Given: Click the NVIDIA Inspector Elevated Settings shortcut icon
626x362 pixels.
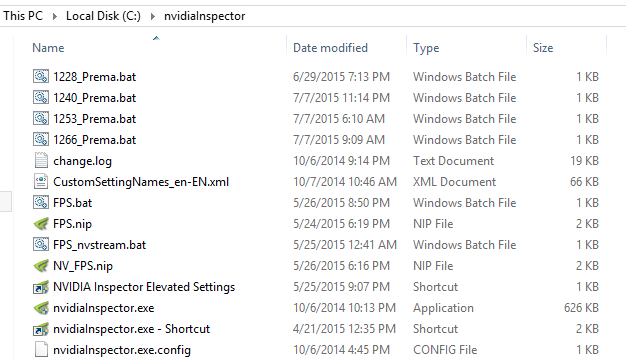Looking at the screenshot, I should 41,287.
